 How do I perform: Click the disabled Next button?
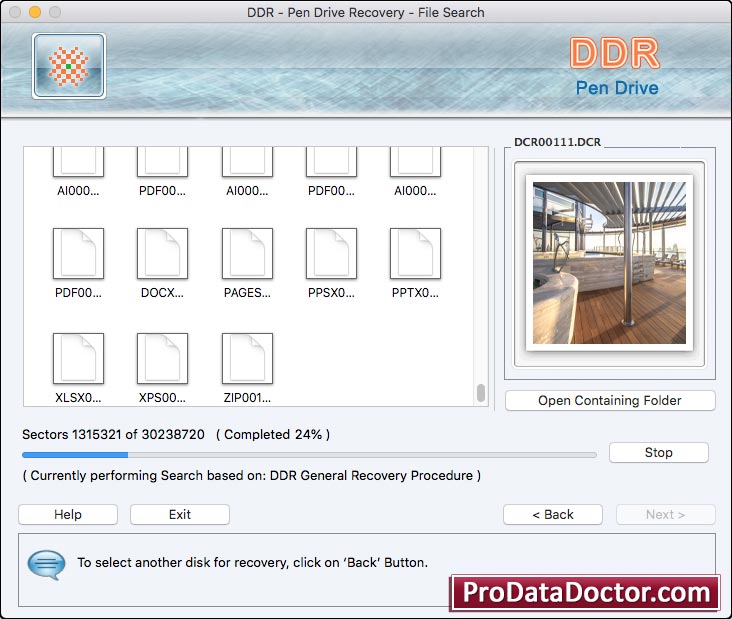pos(666,514)
